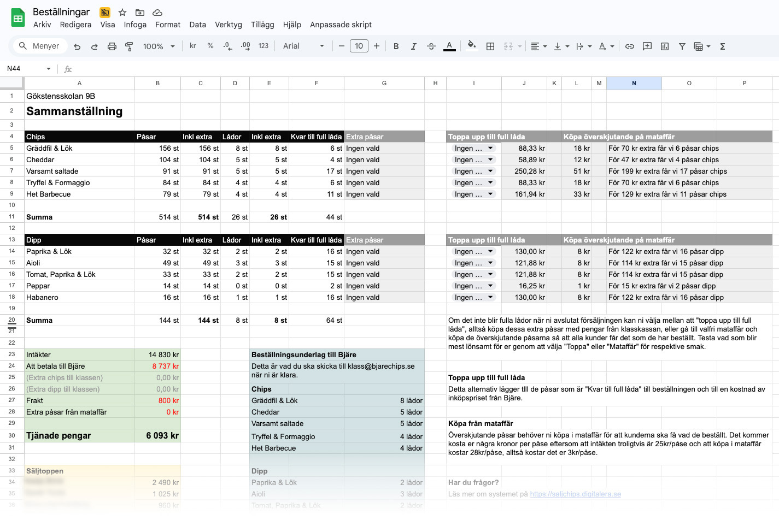Insert a link using the link icon
The width and height of the screenshot is (779, 532).
[x=630, y=46]
